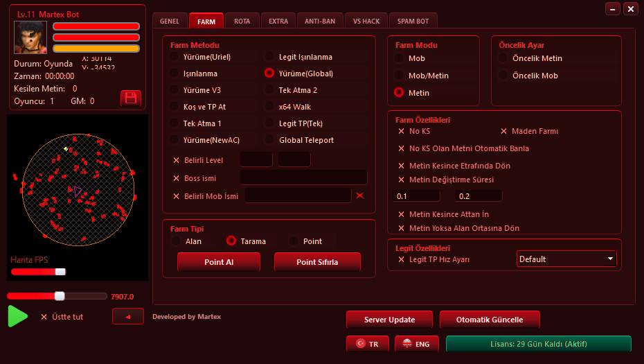Open the GENEL tab
This screenshot has width=644, height=364.
click(170, 21)
